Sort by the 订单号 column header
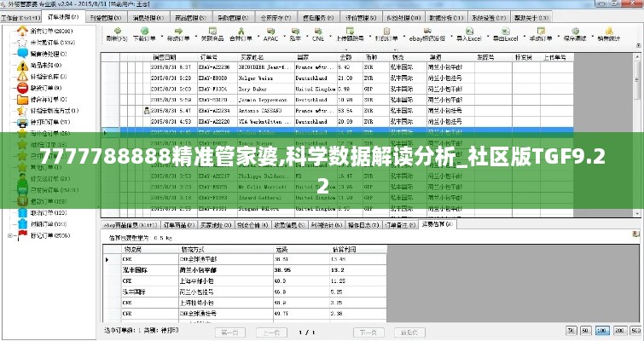644x341 pixels. point(207,56)
